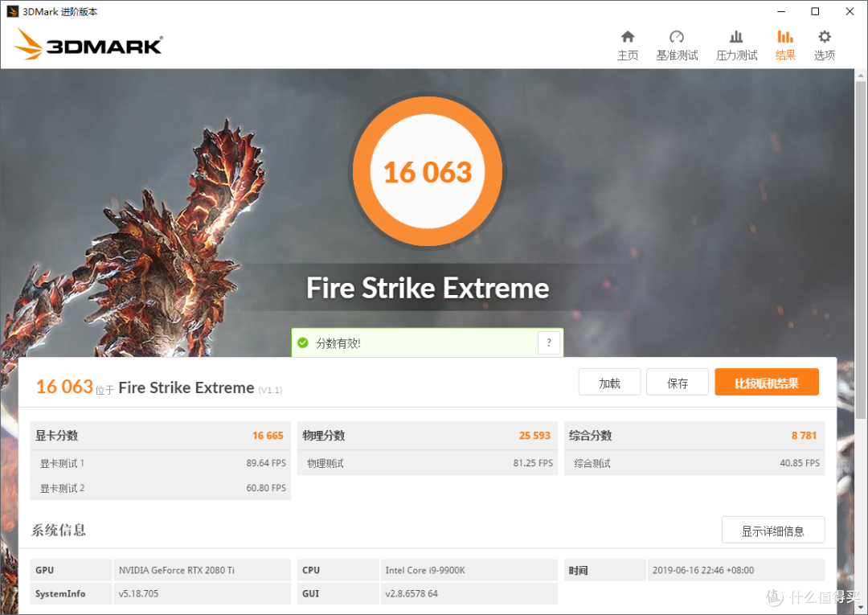Click the GUI version v2.8.6578 64
Viewport: 868px width, 615px height.
[411, 593]
